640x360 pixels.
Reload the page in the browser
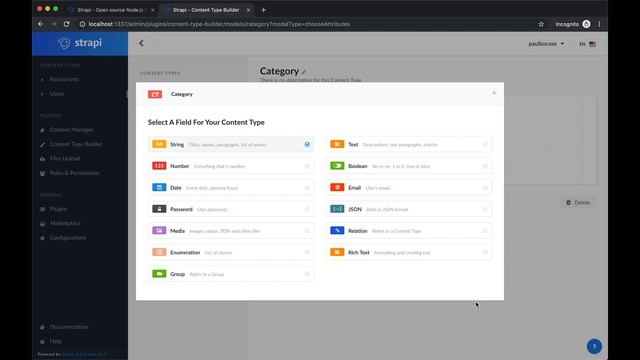pos(67,24)
